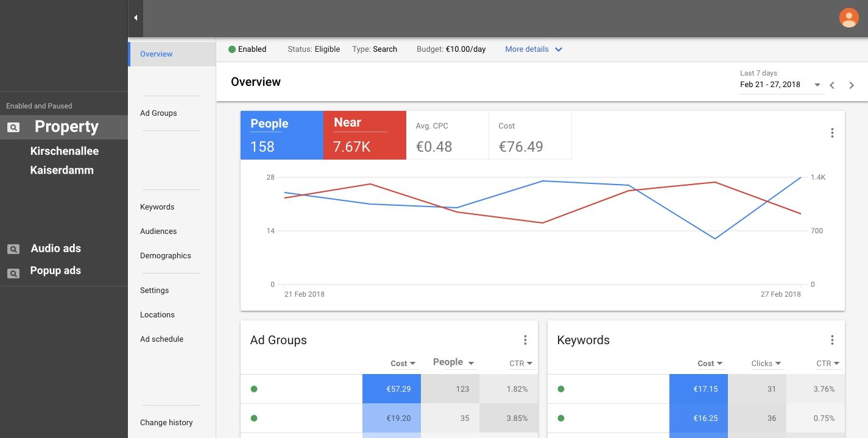Image resolution: width=868 pixels, height=438 pixels.
Task: Select the Kaiserdamm ad group
Action: tap(62, 170)
